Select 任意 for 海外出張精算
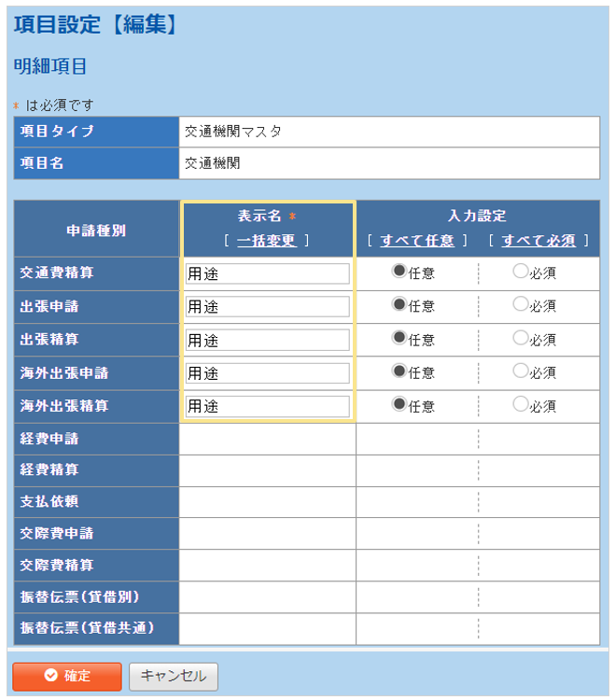 coord(399,405)
